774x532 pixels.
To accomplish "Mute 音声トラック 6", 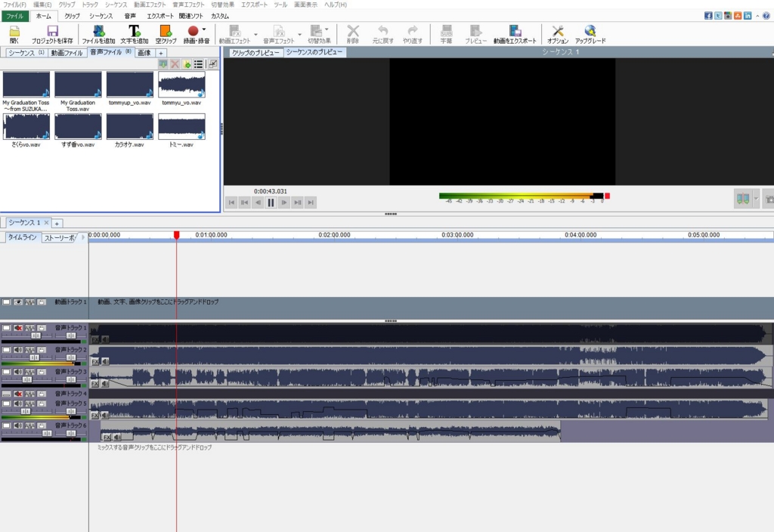I will [x=18, y=425].
